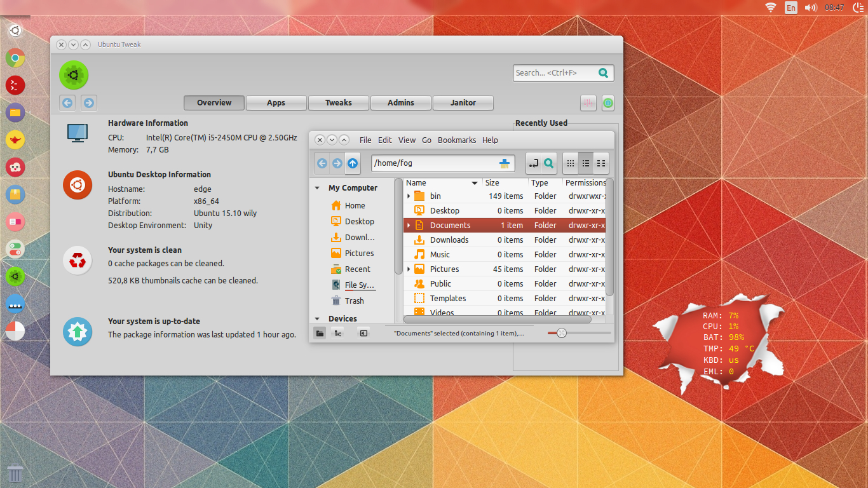Open the Edit menu

click(x=385, y=140)
